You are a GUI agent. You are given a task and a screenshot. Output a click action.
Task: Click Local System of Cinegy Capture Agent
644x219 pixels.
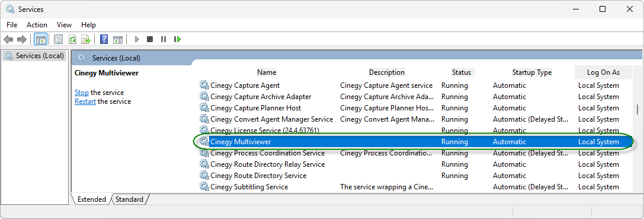598,85
